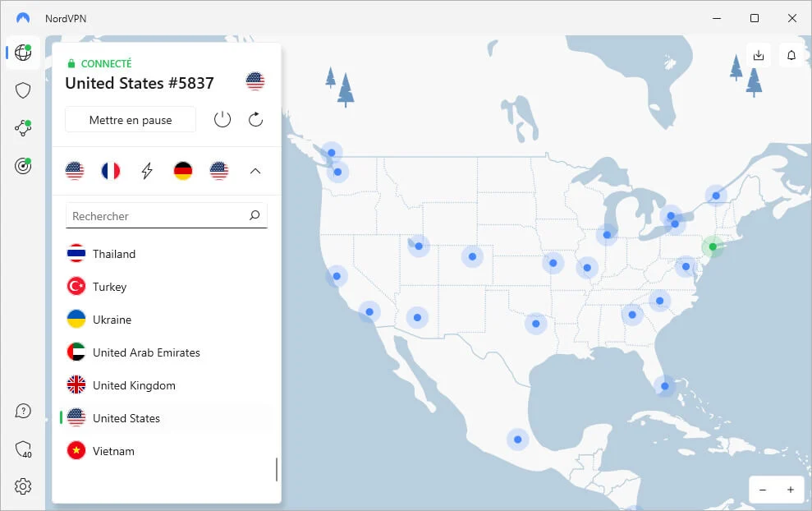Click the United States #5837 server name

(x=140, y=83)
